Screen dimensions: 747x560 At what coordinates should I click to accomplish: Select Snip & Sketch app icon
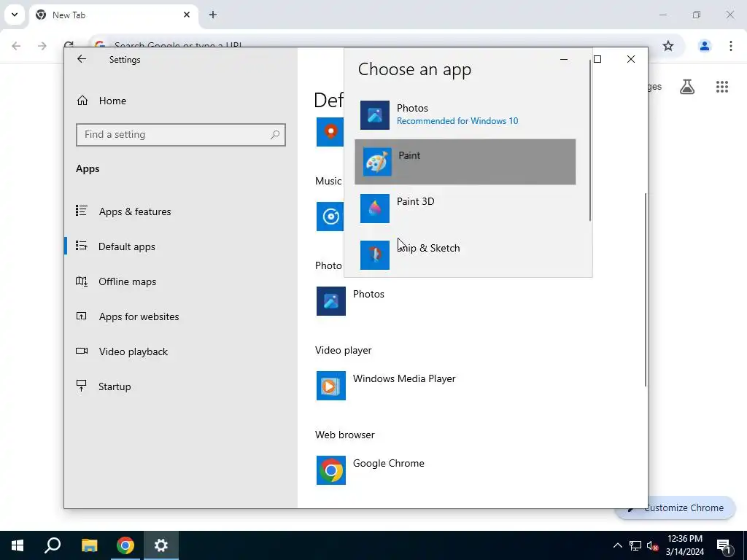coord(375,254)
